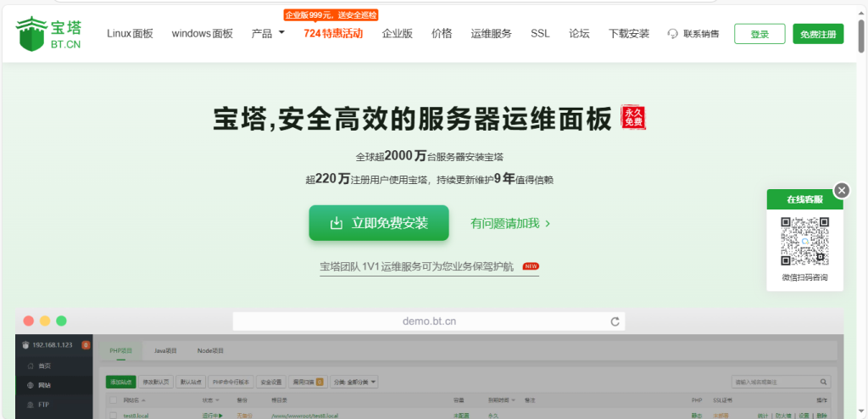Click the 漏洞扫描 button
Viewport: 868px width, 419px height.
pos(308,382)
